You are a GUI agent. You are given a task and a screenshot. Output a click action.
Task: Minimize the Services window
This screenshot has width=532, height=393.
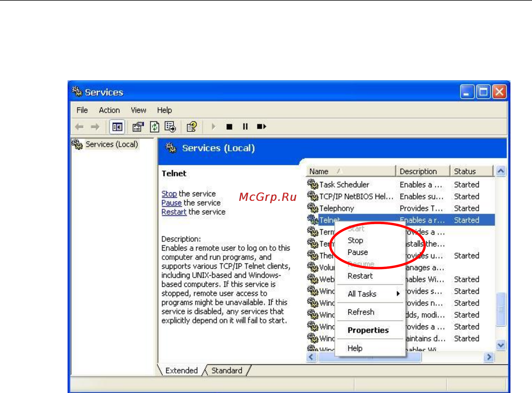(467, 92)
